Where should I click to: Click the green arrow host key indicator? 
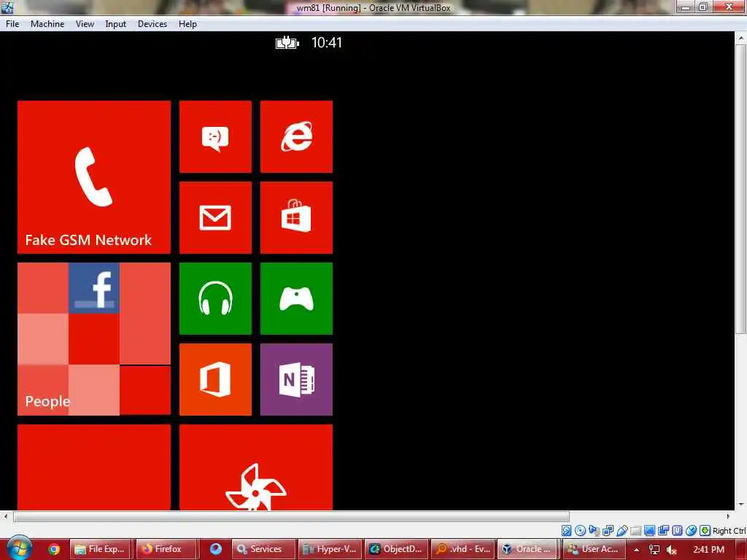point(705,531)
